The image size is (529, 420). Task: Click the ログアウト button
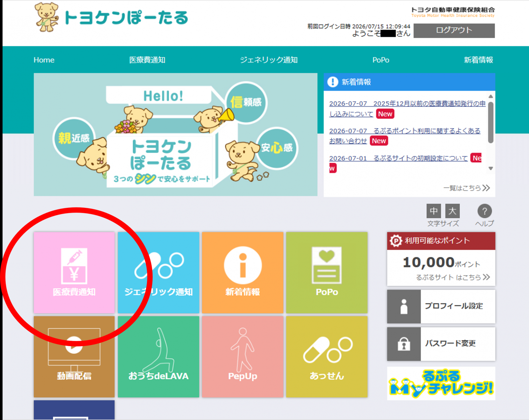point(454,30)
